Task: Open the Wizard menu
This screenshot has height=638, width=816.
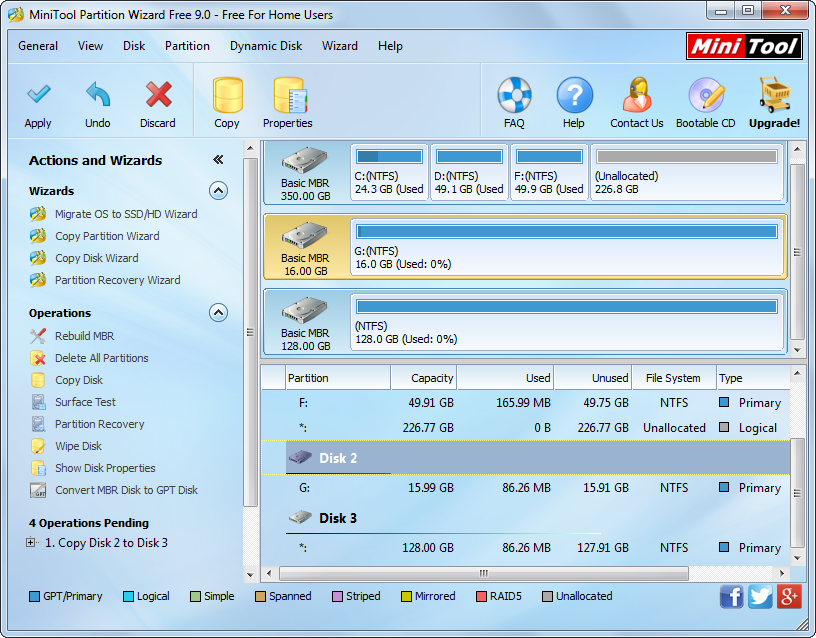Action: [x=340, y=46]
